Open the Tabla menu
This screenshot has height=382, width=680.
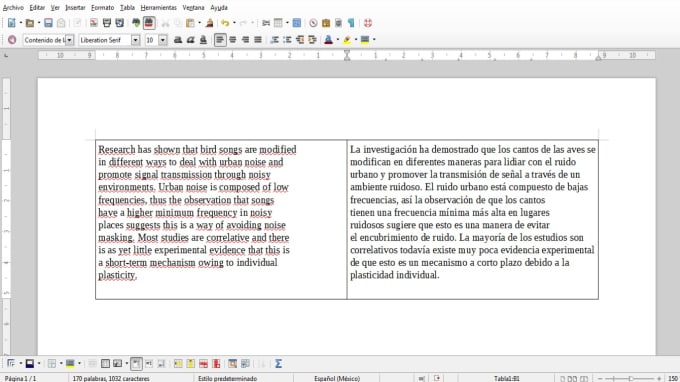click(127, 7)
